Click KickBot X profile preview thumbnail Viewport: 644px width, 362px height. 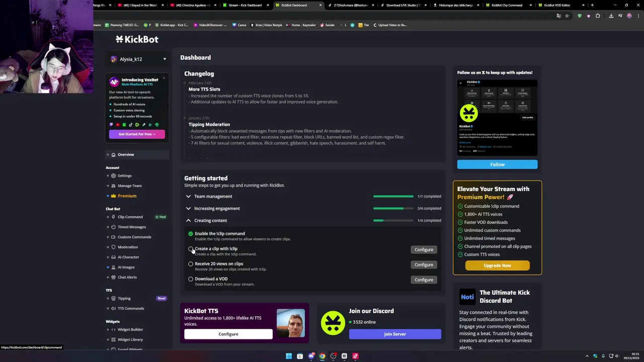(497, 118)
